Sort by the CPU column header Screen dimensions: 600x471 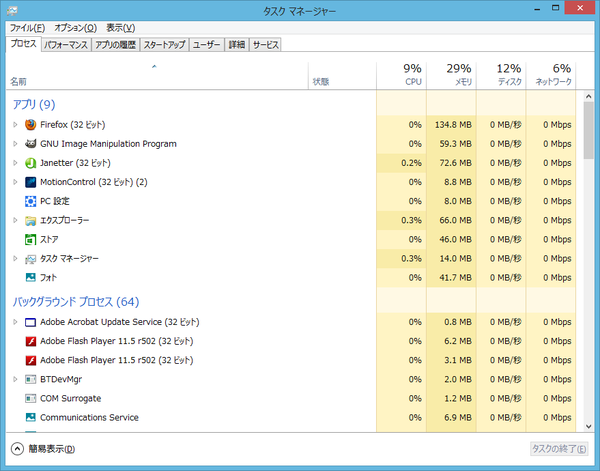coord(401,76)
